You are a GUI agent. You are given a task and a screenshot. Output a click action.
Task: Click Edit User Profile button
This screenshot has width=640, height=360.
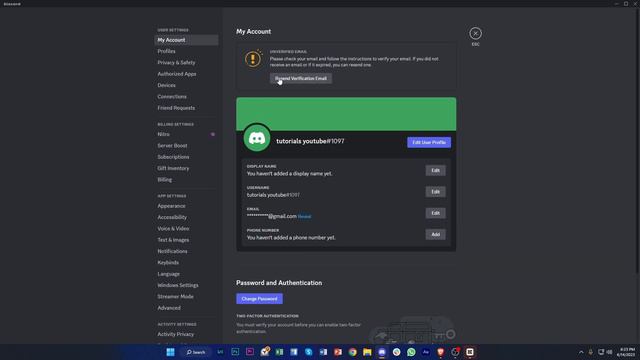pos(429,142)
